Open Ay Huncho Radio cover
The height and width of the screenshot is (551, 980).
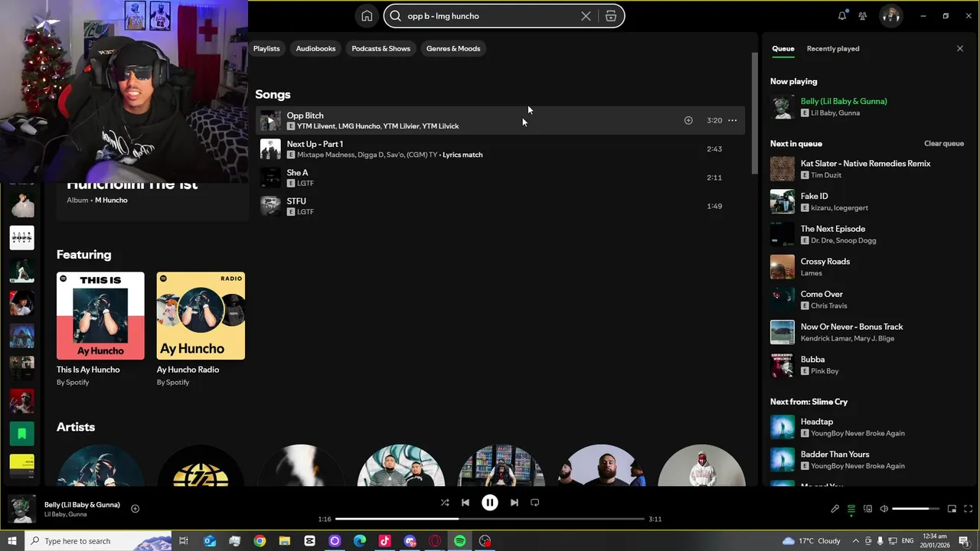201,315
